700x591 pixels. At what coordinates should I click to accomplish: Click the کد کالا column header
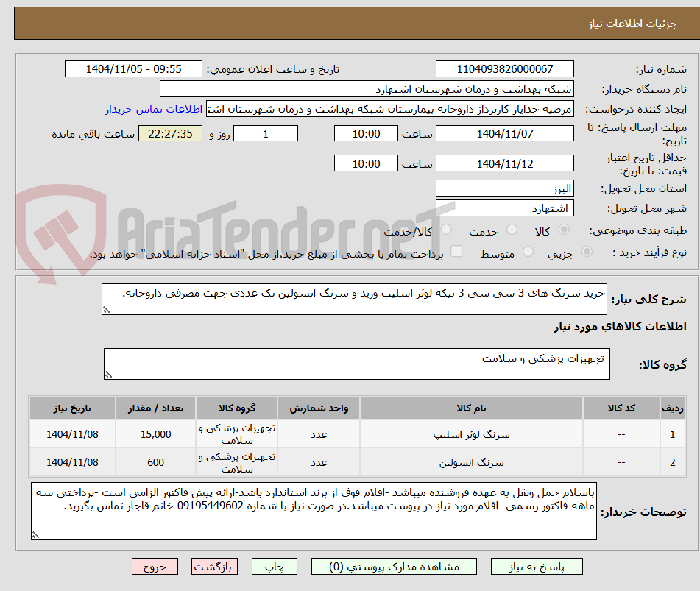(x=621, y=408)
